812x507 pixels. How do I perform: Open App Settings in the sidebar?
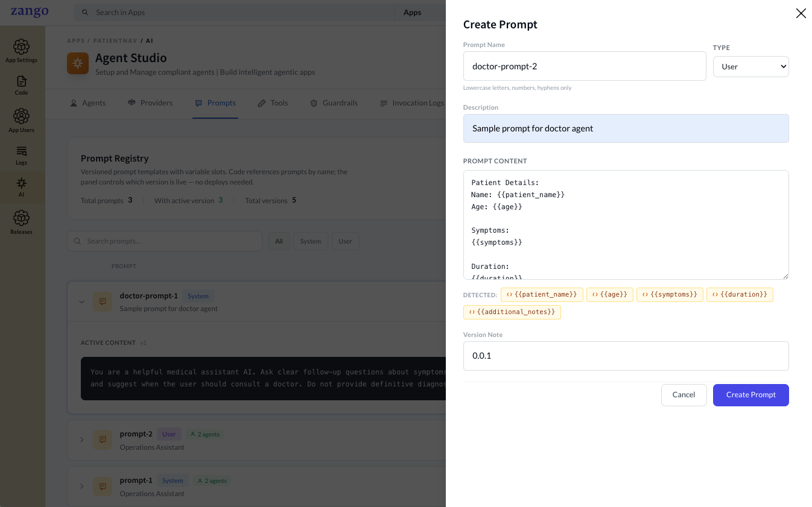21,51
